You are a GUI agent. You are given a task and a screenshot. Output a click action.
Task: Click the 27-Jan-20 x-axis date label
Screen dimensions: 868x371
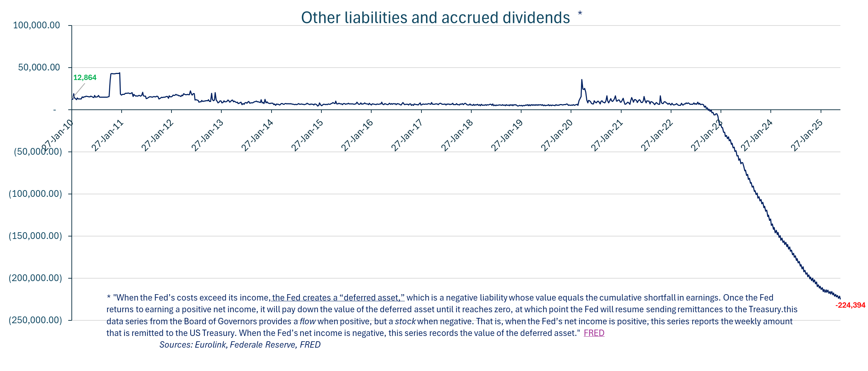pos(557,136)
